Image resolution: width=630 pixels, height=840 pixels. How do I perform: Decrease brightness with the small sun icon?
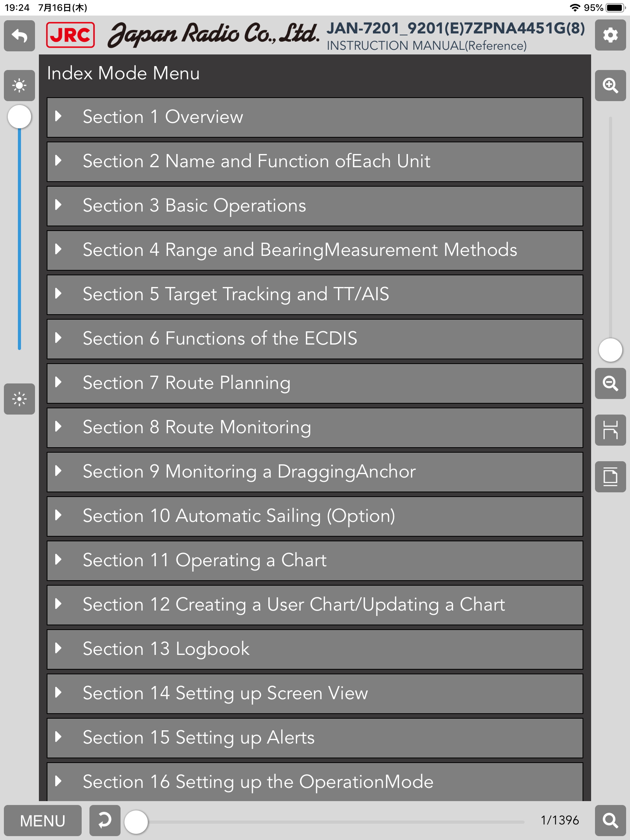[19, 399]
